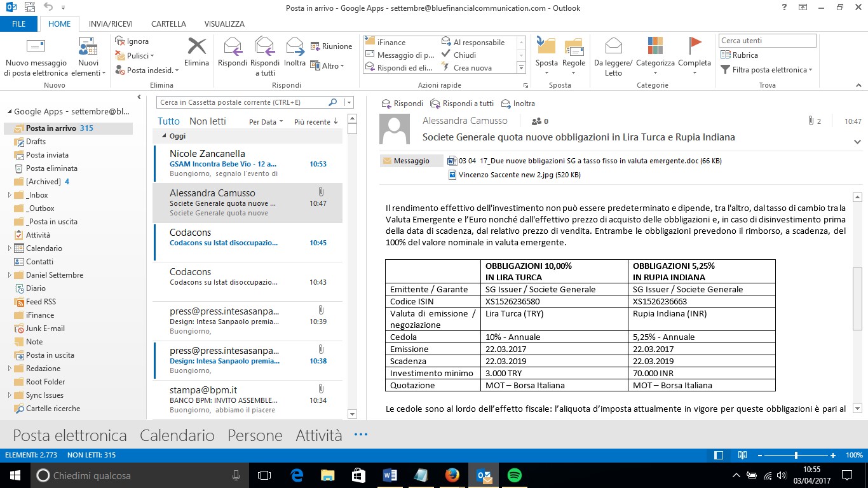Collapse the folder pane arrow
Image resolution: width=868 pixels, height=488 pixels.
pos(139,97)
